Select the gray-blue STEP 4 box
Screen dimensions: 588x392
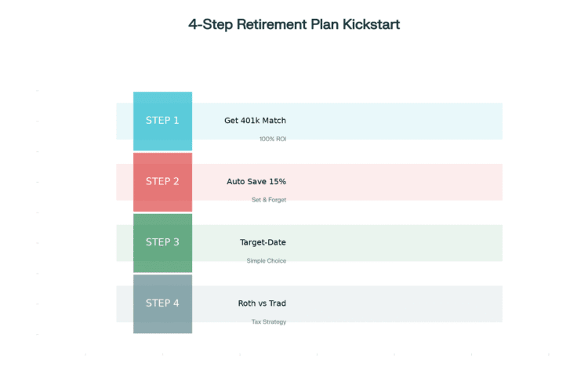(x=162, y=303)
